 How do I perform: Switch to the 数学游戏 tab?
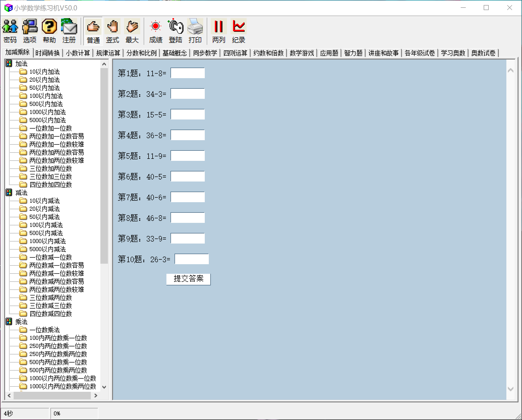302,53
